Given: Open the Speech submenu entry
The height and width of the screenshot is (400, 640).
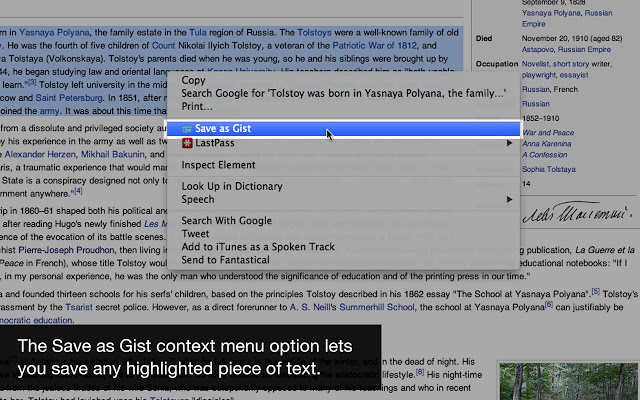Looking at the screenshot, I should [x=343, y=200].
